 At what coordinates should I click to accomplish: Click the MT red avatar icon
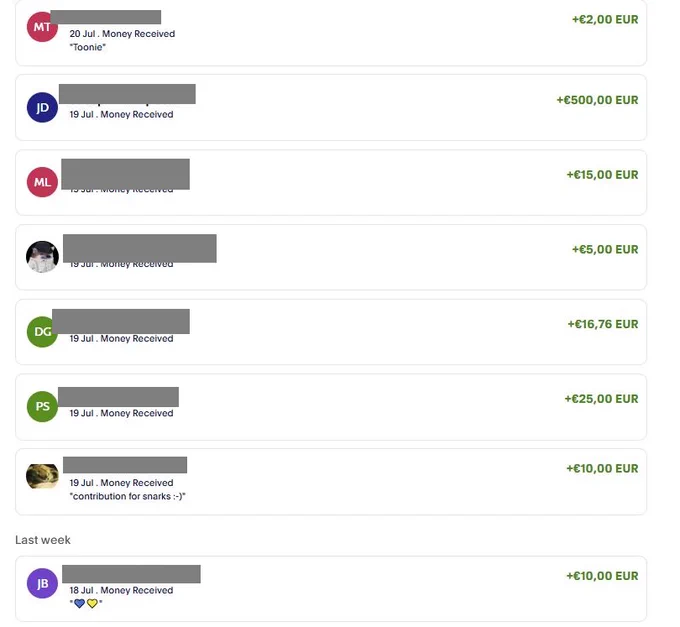coord(42,27)
